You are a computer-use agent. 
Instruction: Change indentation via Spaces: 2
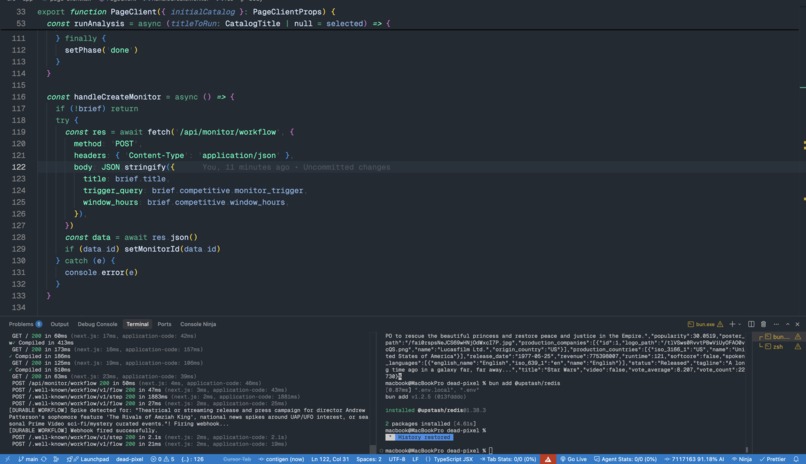pyautogui.click(x=369, y=459)
